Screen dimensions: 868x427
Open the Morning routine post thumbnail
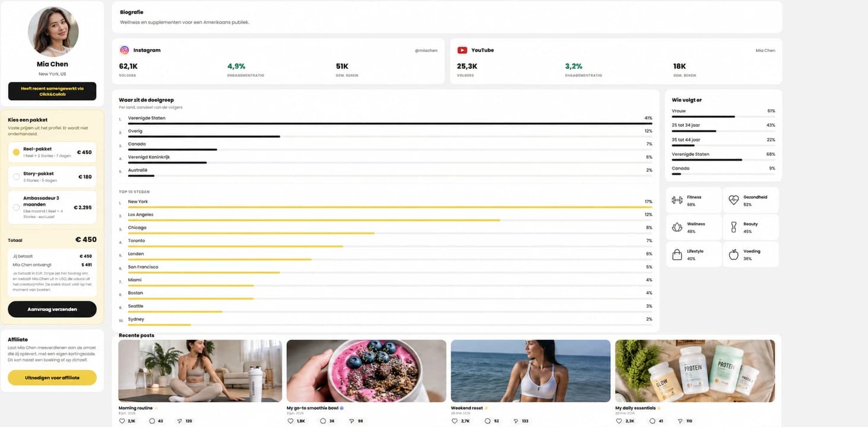tap(200, 371)
